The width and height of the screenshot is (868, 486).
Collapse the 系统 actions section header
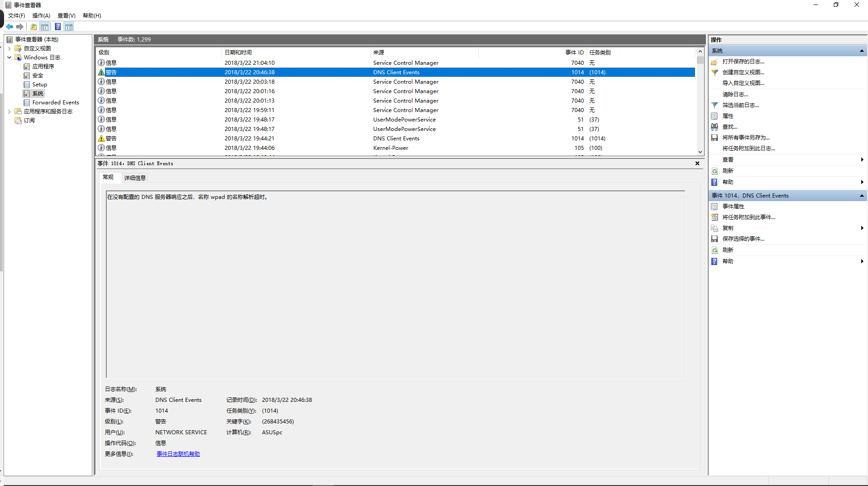[x=861, y=51]
